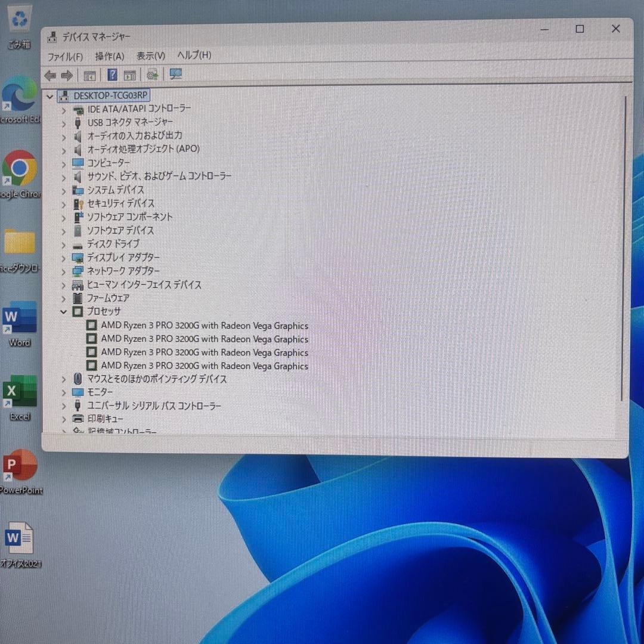Scan for hardware changes using toolbar icon
Screen dimensions: 644x644
point(175,75)
